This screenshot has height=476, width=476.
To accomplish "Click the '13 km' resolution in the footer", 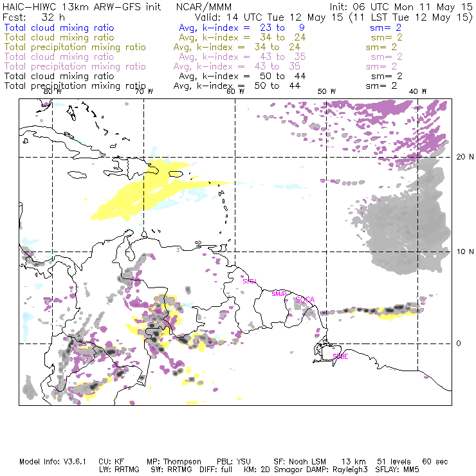I will coord(354,462).
